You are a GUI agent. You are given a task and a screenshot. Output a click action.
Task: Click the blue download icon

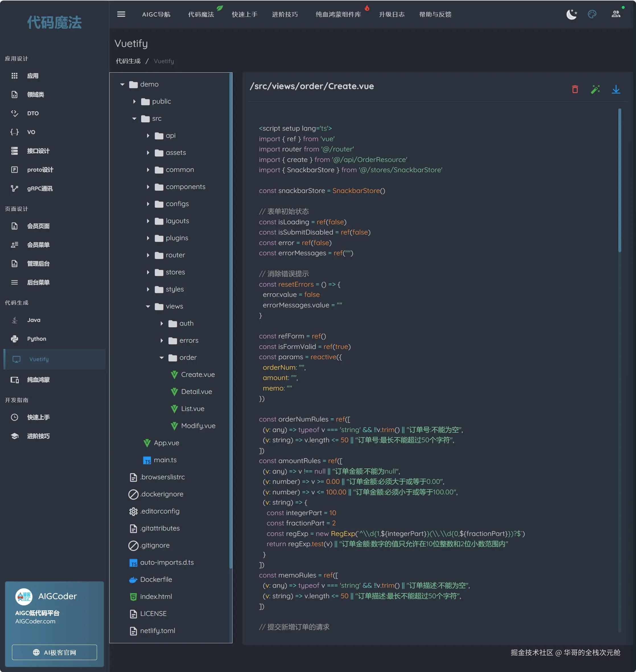click(616, 89)
